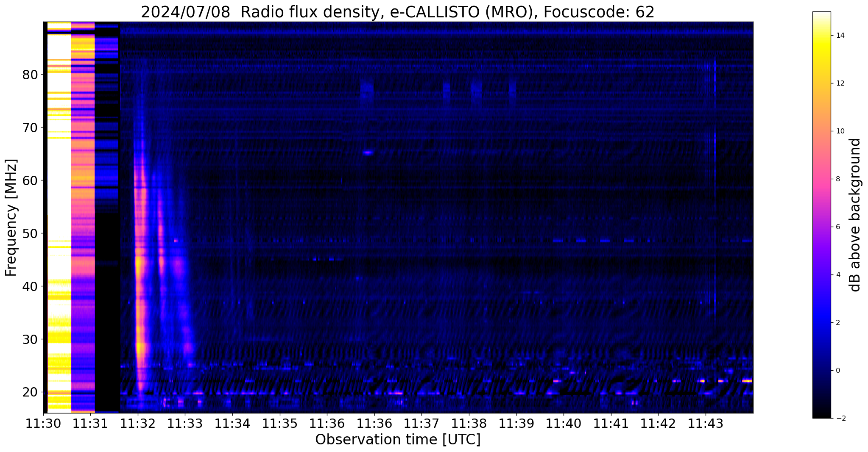Image resolution: width=868 pixels, height=452 pixels.
Task: Click the y-axis tick label 40
Action: tap(30, 286)
